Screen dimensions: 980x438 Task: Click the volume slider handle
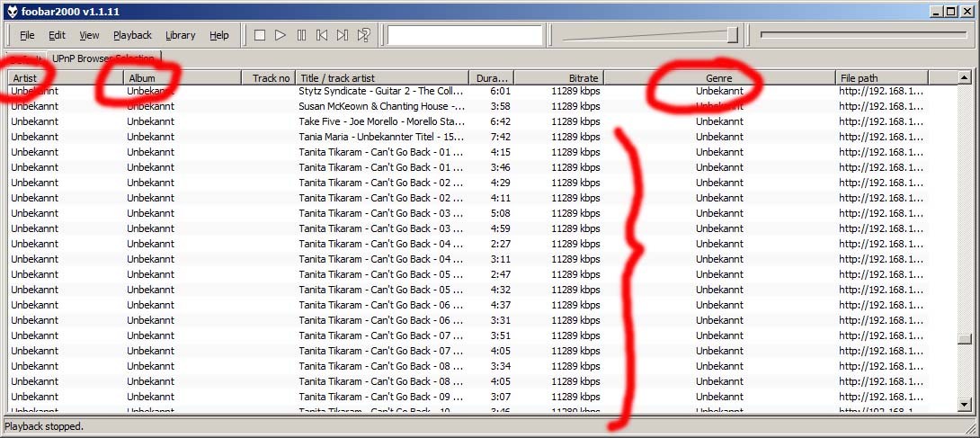pyautogui.click(x=732, y=35)
